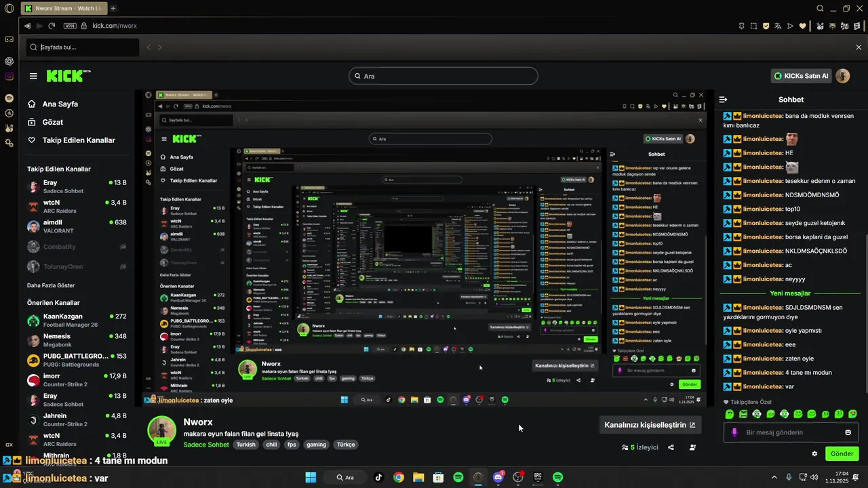The image size is (868, 488).
Task: Open Discord from the taskbar
Action: 498,477
